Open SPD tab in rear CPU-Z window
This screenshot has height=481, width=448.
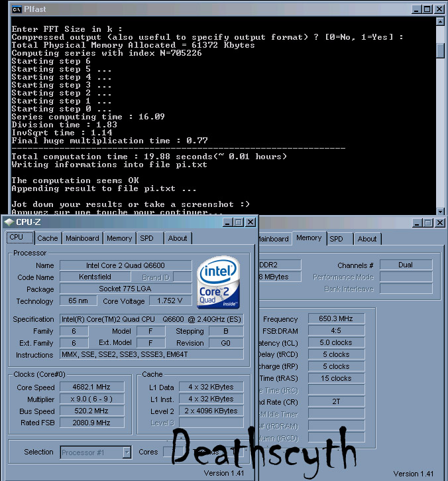tap(340, 239)
